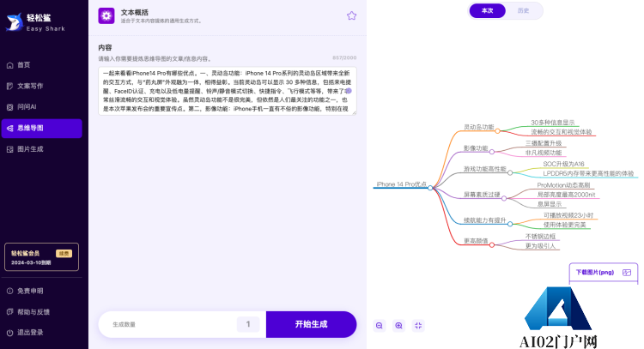644x349 pixels.
Task: Switch to the 本次 tab
Action: click(487, 10)
